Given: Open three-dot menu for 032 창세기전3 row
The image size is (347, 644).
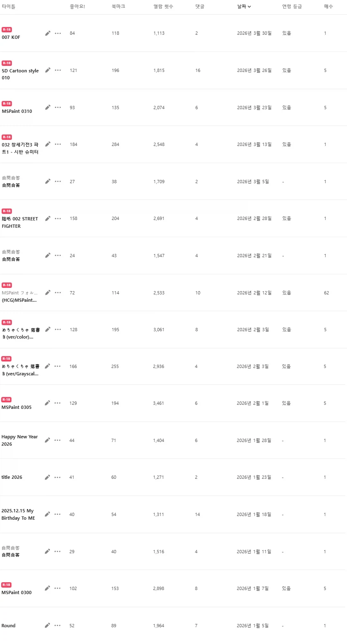Looking at the screenshot, I should 58,144.
